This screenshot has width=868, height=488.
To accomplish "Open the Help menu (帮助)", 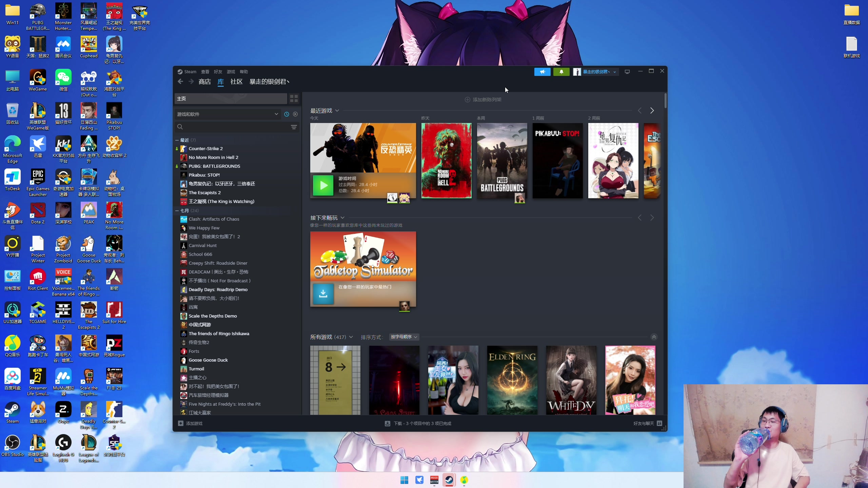I will coord(244,72).
